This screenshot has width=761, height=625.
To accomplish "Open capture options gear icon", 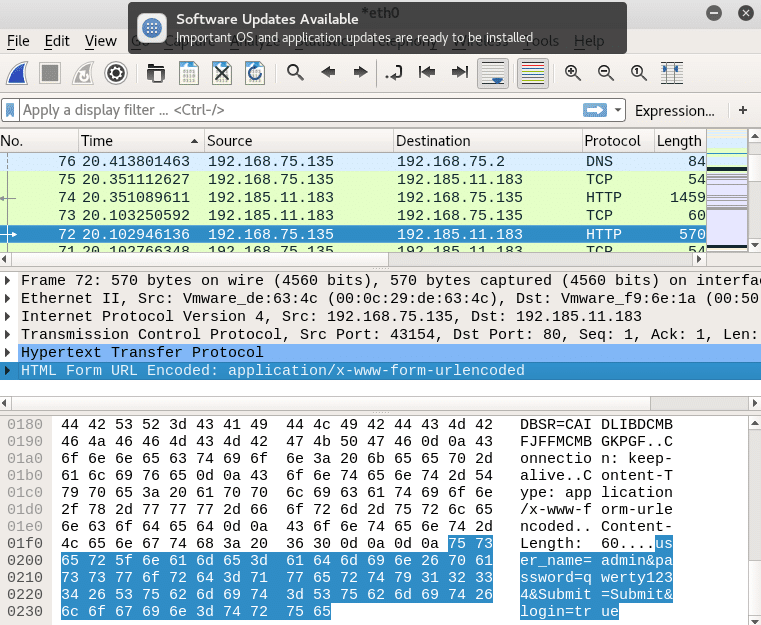I will click(x=116, y=73).
